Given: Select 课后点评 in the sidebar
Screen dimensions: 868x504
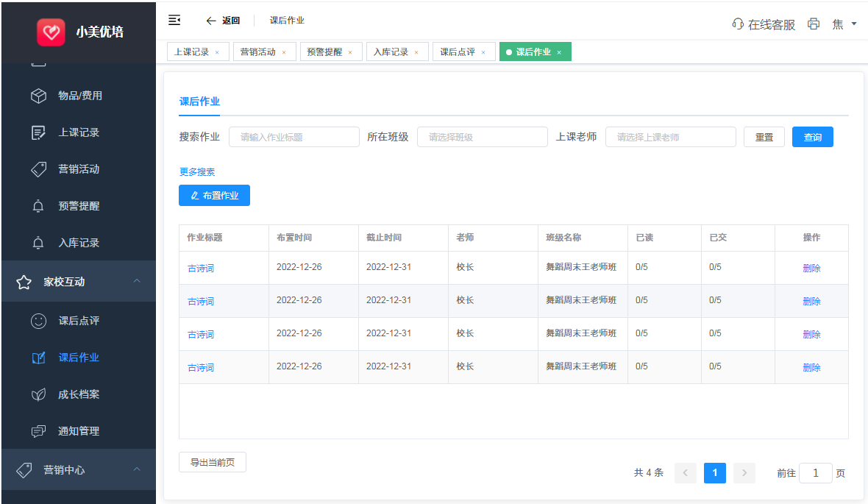Looking at the screenshot, I should coord(78,321).
